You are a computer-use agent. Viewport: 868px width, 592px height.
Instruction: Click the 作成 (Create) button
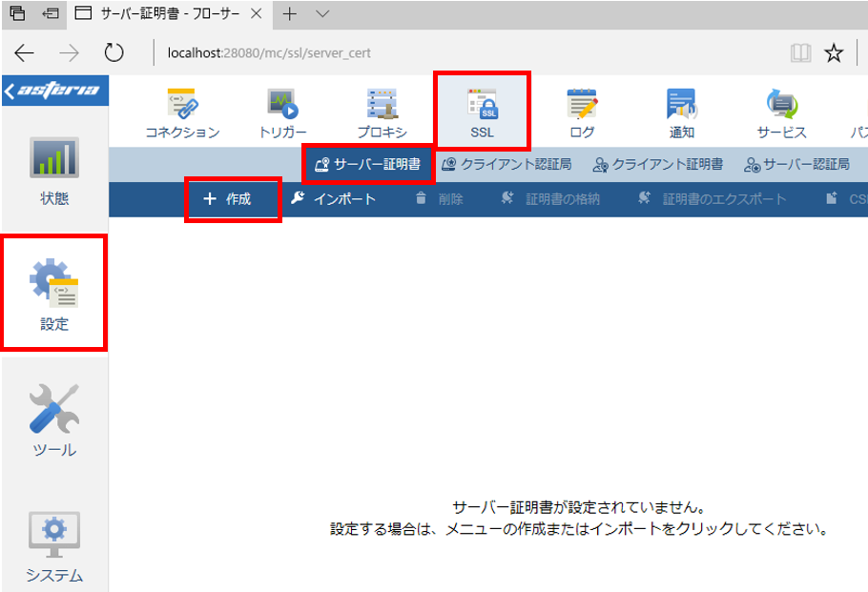click(233, 199)
